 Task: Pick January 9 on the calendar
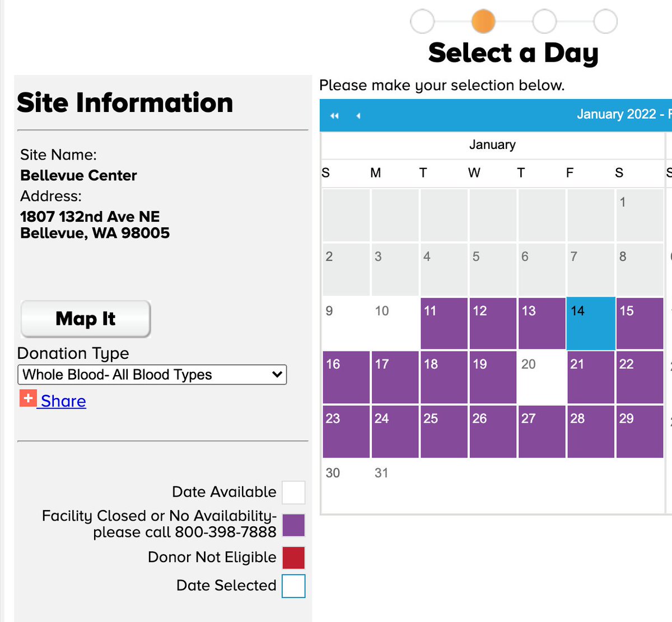tap(346, 324)
